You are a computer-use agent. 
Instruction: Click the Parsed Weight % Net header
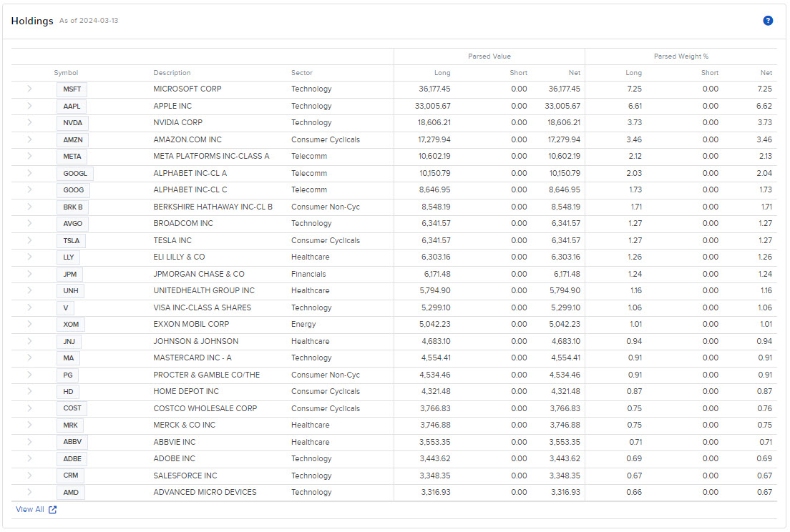point(766,73)
